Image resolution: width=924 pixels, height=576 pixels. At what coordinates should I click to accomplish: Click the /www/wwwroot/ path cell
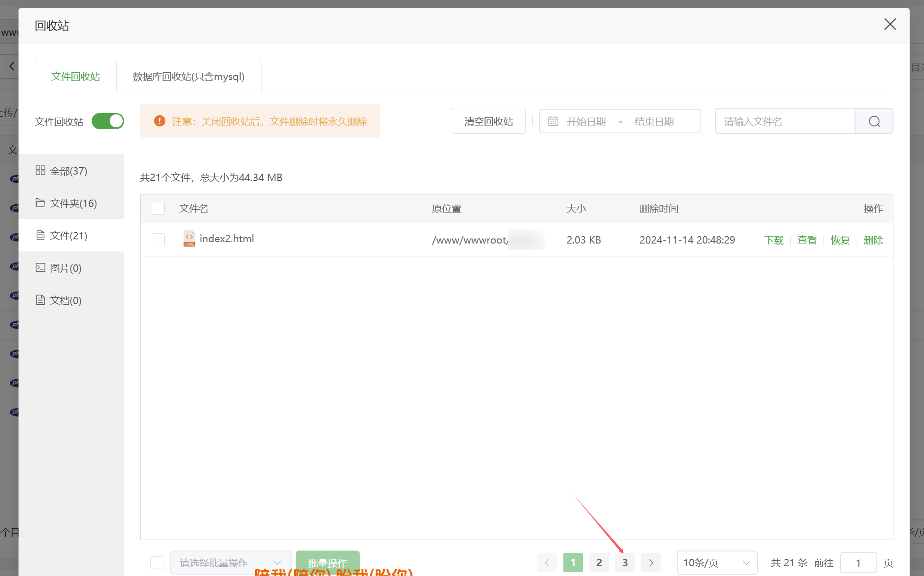pos(488,240)
